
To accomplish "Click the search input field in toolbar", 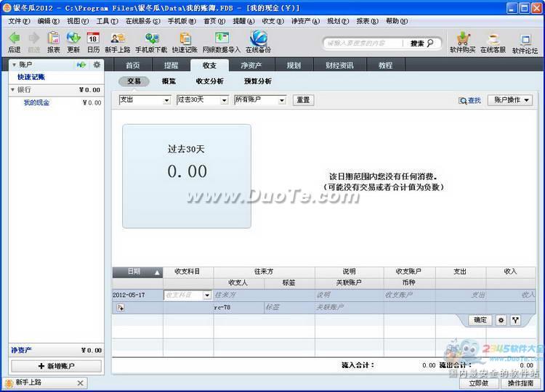I will click(x=363, y=44).
